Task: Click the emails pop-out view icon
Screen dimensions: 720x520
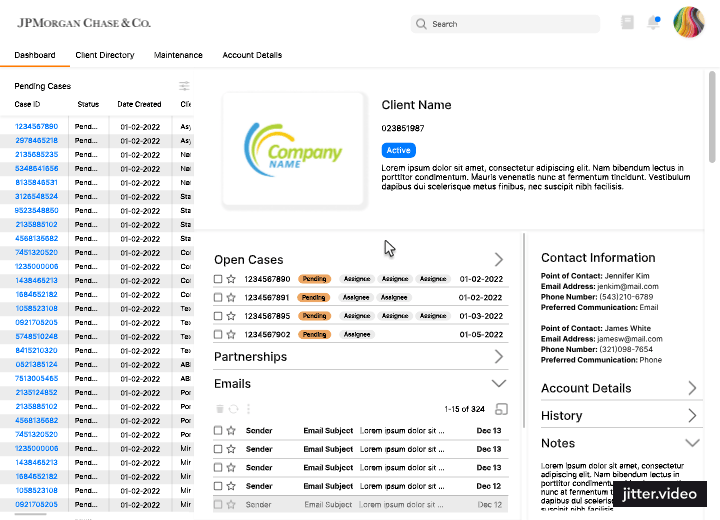Action: pos(501,409)
